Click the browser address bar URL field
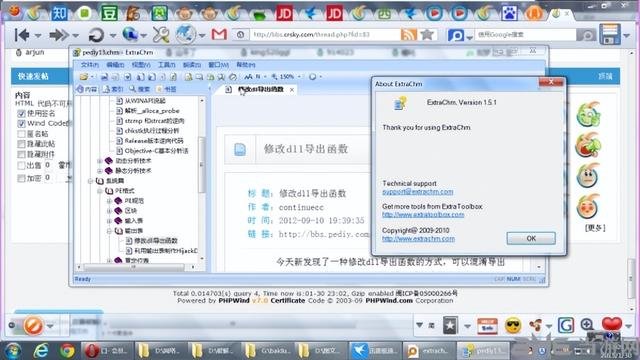Viewport: 640px width, 360px height. coord(324,34)
